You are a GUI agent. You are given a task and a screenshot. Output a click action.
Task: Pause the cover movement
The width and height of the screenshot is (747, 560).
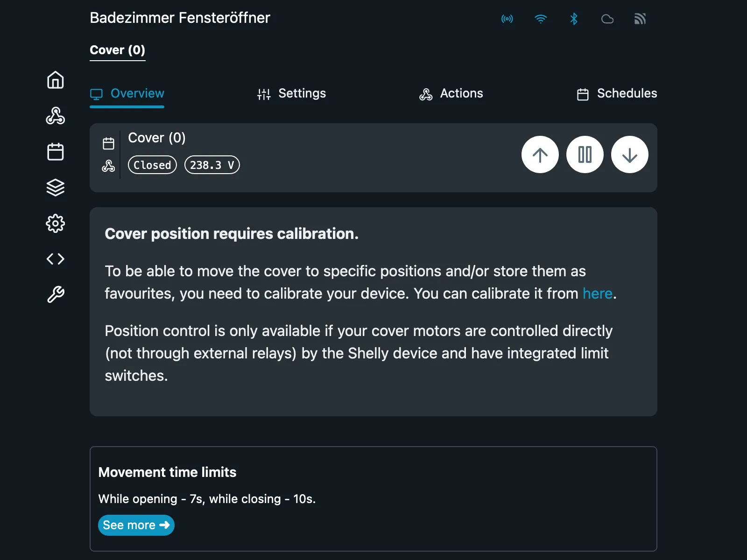(585, 154)
